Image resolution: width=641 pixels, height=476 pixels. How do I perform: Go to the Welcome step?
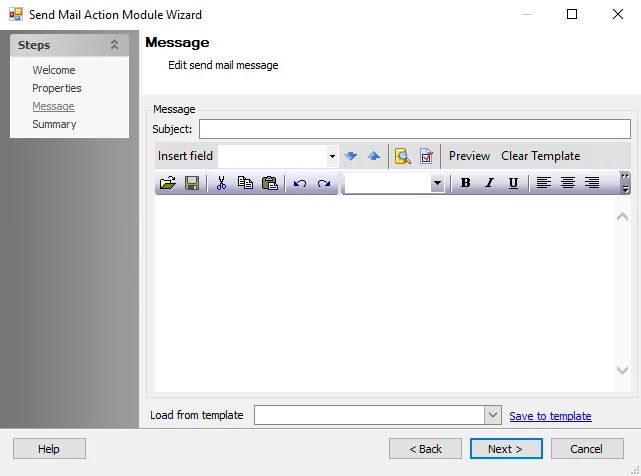click(x=54, y=70)
